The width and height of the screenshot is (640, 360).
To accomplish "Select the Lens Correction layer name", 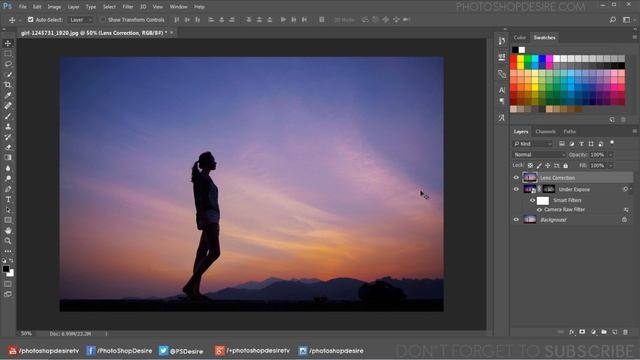I will coord(557,178).
